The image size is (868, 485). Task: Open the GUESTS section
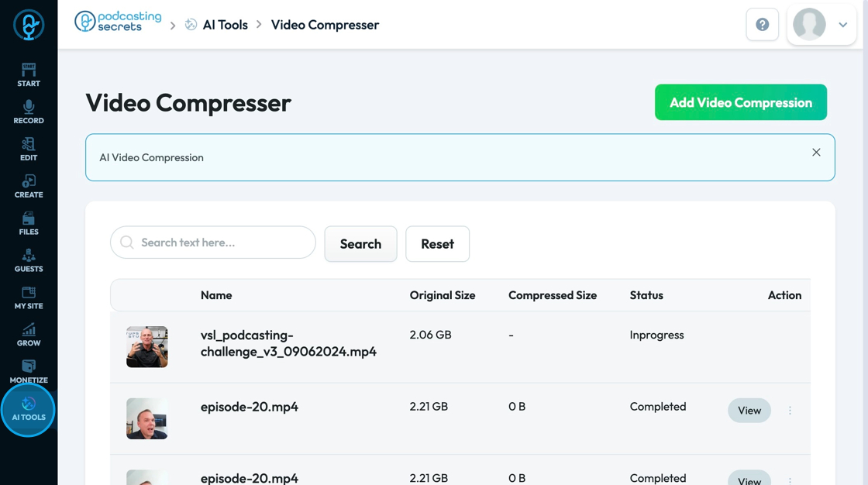(29, 260)
